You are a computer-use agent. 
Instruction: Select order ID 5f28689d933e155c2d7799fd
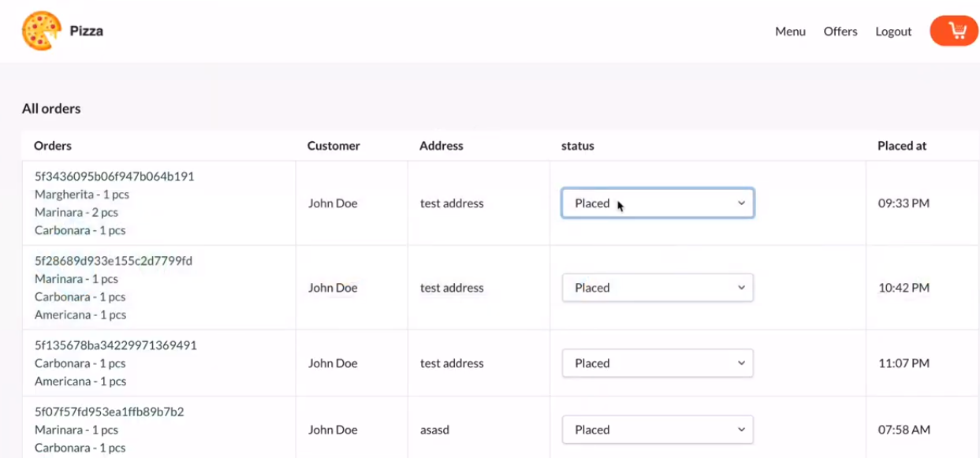point(114,261)
